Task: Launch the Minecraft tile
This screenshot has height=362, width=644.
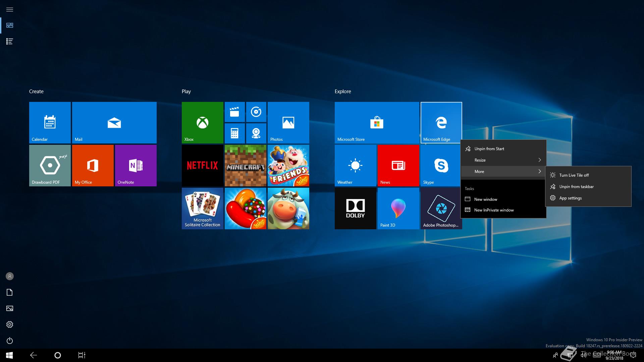Action: tap(246, 166)
